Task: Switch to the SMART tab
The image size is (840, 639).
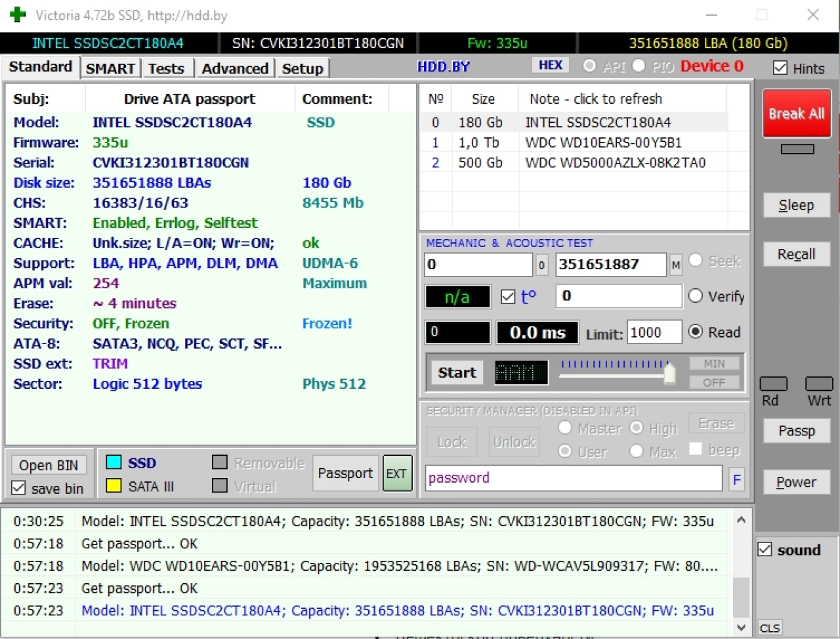Action: tap(110, 68)
